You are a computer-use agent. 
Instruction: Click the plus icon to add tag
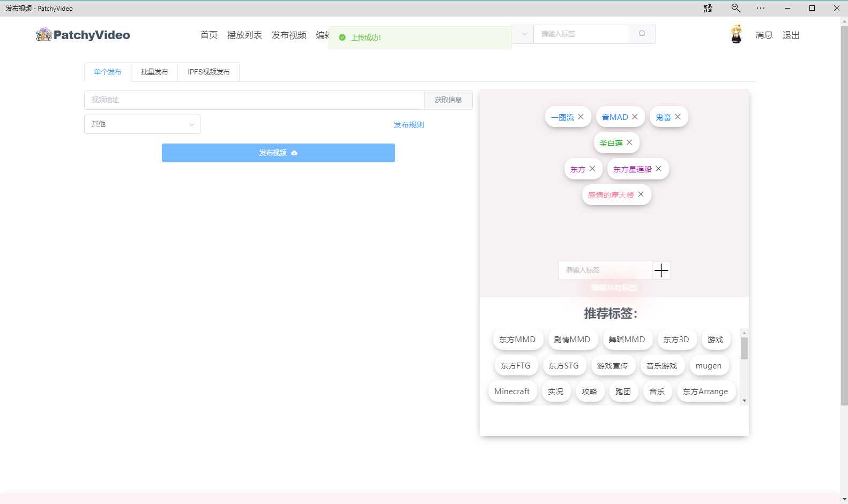coord(661,270)
